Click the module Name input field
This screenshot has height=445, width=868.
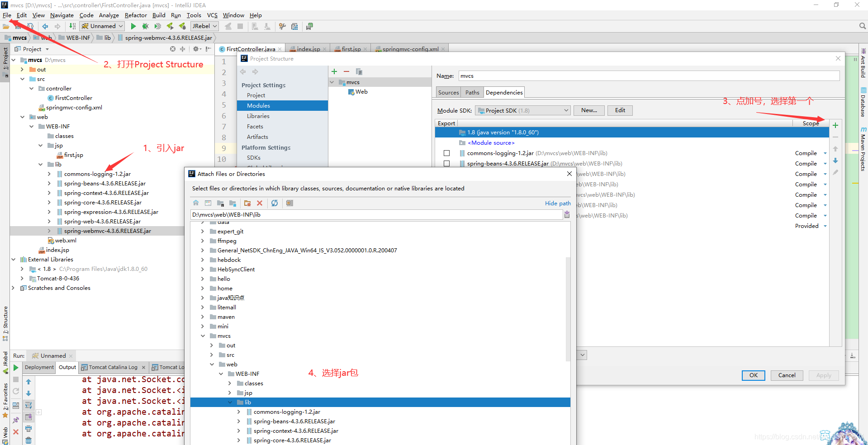(x=649, y=76)
